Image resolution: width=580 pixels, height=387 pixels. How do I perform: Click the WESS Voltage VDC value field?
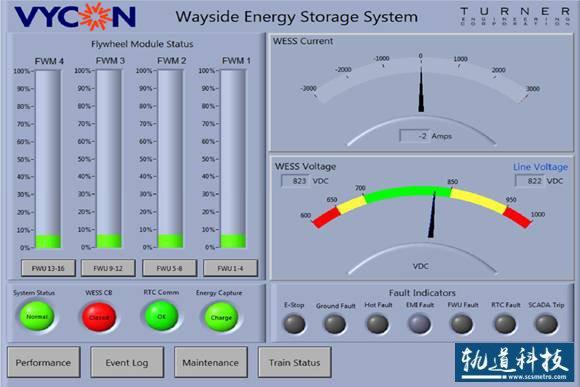[x=296, y=181]
